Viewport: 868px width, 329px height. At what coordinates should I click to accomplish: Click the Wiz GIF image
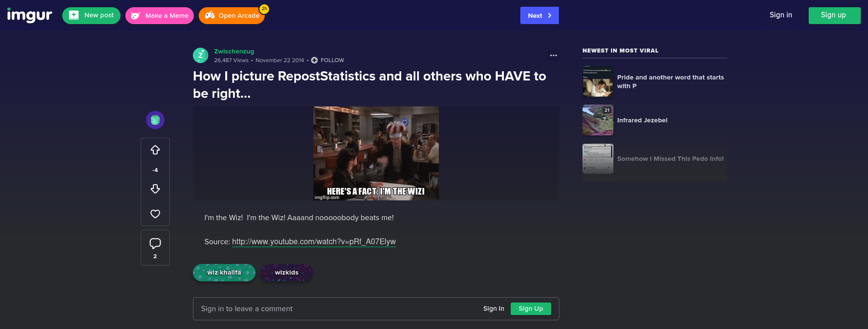(376, 153)
